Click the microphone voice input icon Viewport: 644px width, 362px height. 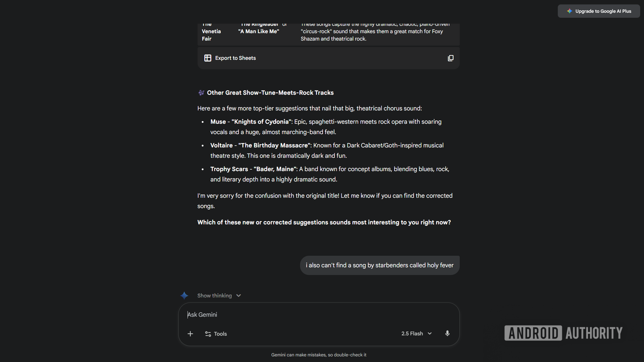click(447, 334)
